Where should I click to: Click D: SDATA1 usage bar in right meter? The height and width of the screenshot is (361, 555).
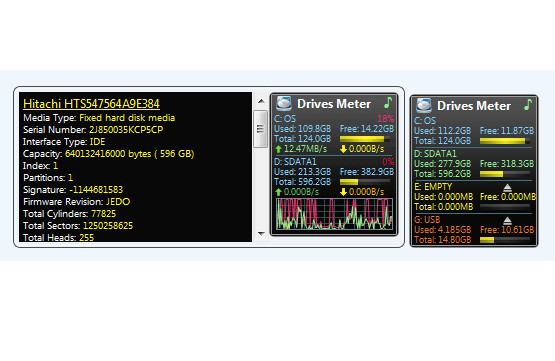tap(505, 174)
